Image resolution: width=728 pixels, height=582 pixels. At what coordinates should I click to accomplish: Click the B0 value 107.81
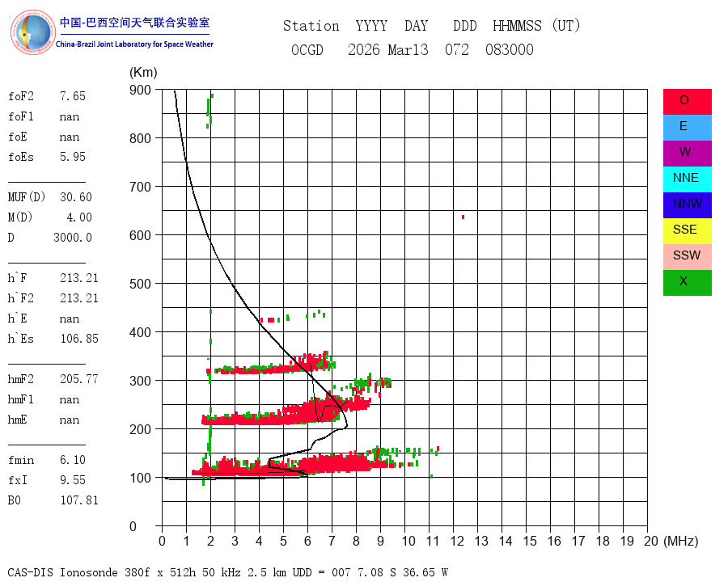[x=79, y=500]
